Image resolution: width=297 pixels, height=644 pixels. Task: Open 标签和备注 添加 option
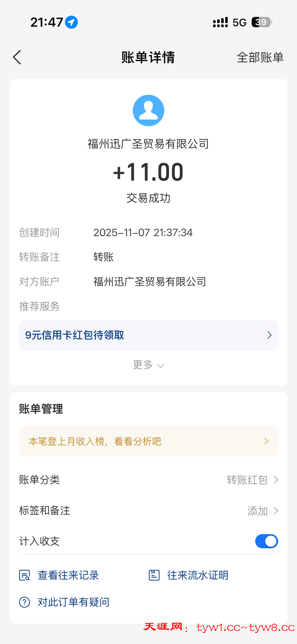(x=262, y=511)
